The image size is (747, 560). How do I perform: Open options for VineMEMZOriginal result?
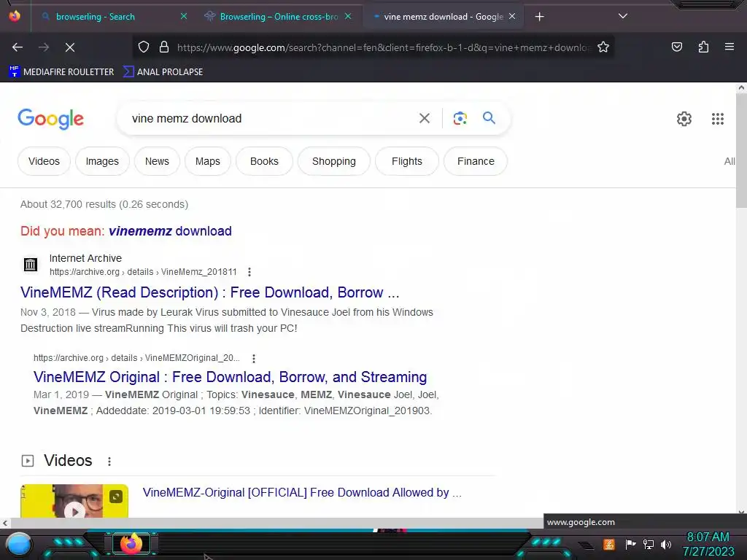[x=253, y=358]
